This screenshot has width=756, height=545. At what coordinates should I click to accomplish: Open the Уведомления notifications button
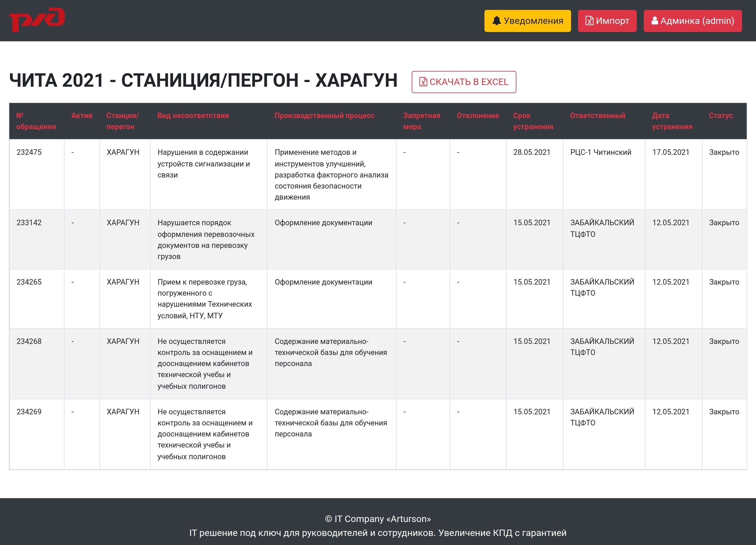(x=527, y=21)
